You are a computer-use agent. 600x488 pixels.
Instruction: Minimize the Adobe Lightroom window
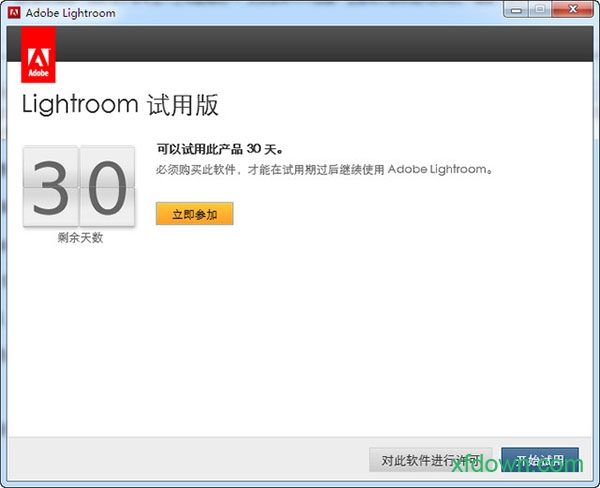[516, 10]
